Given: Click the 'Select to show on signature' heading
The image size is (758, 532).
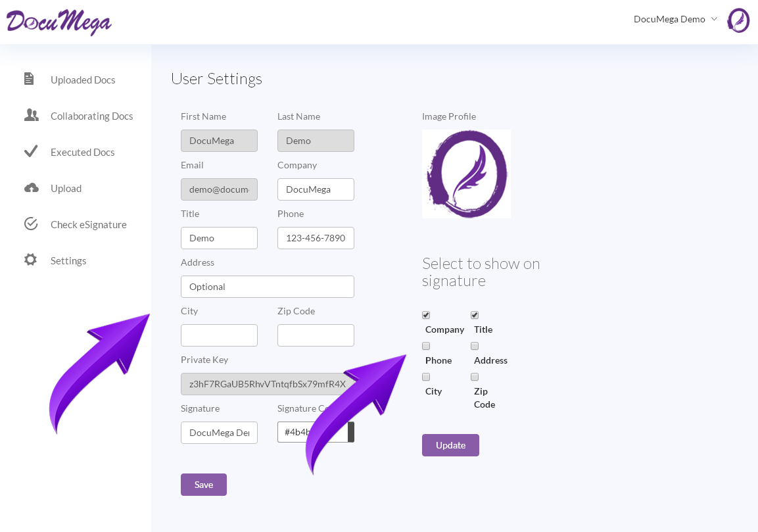Looking at the screenshot, I should tap(481, 272).
